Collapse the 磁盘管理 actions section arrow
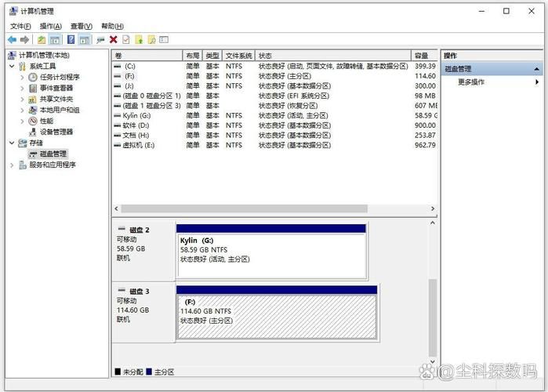Viewport: 548px width, 392px height. (x=536, y=69)
